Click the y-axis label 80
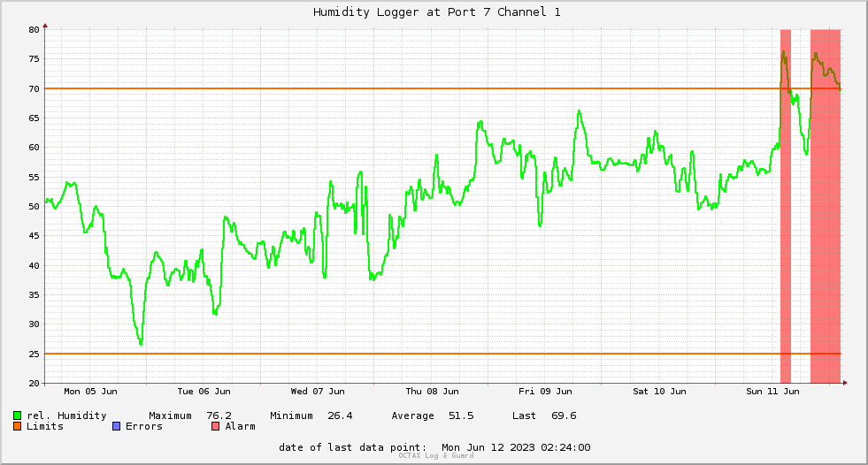This screenshot has height=465, width=868. point(35,29)
